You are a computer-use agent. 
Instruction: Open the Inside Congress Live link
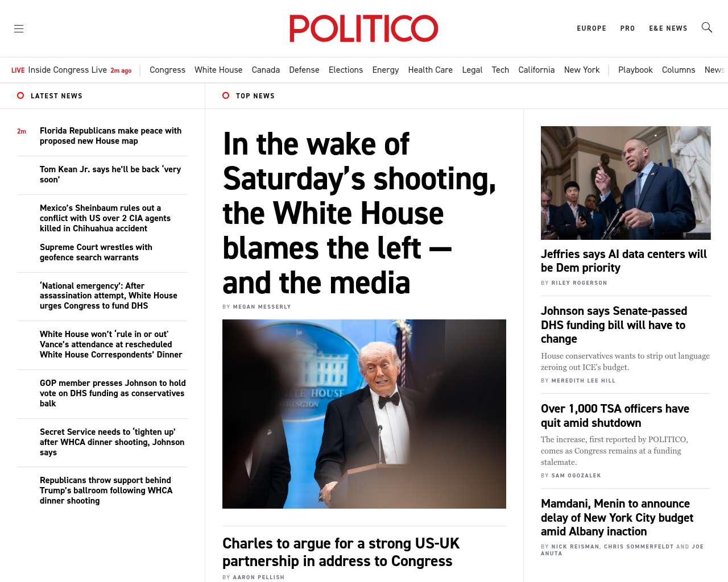[x=67, y=70]
